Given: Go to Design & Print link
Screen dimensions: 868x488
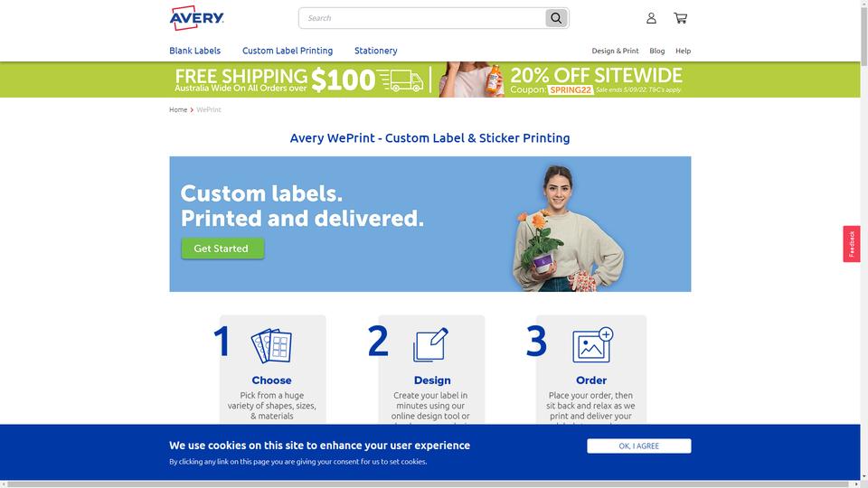Looking at the screenshot, I should click(x=615, y=51).
